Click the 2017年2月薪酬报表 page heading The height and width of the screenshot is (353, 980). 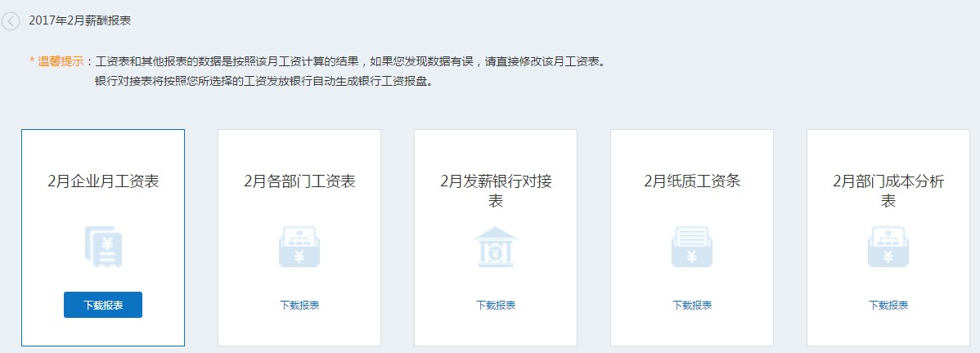[79, 20]
